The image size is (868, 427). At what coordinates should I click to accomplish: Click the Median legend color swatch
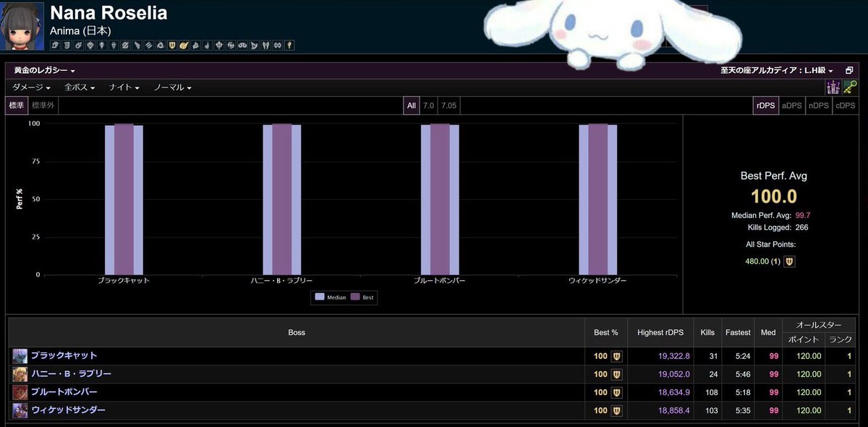pyautogui.click(x=321, y=297)
